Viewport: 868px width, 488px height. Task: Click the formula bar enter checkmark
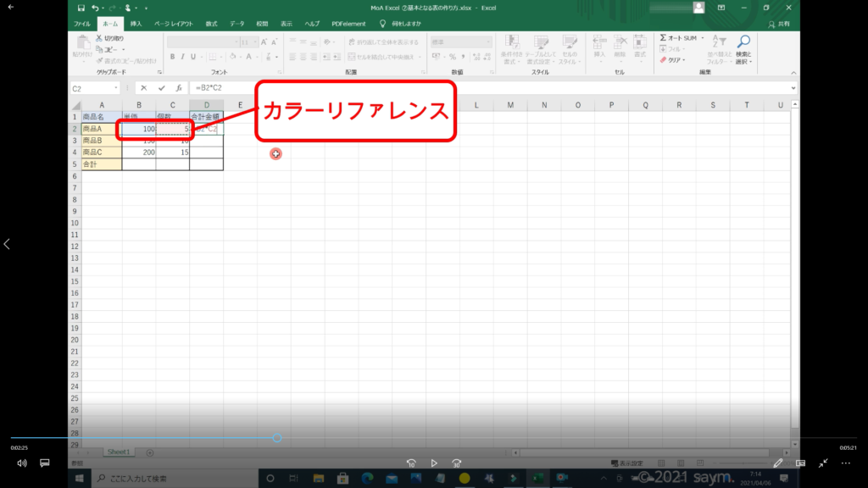161,88
